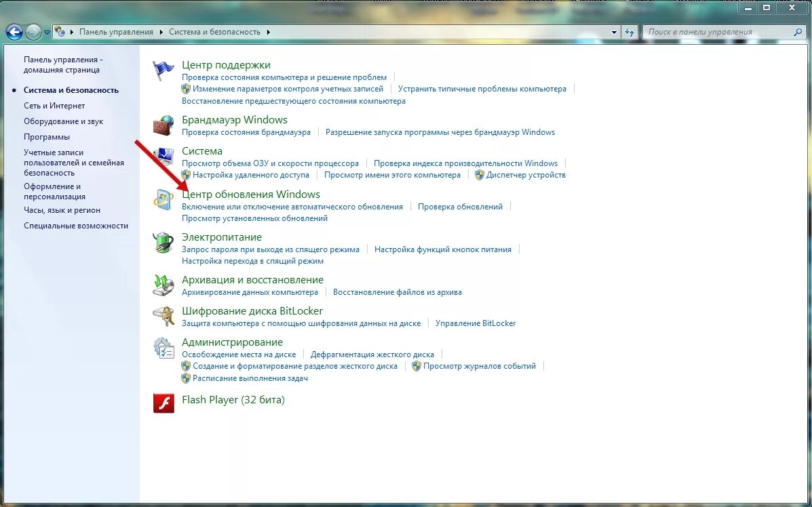Click Проверка состояния компьютера и решение проблем
Viewport: 812px width, 507px height.
point(284,77)
